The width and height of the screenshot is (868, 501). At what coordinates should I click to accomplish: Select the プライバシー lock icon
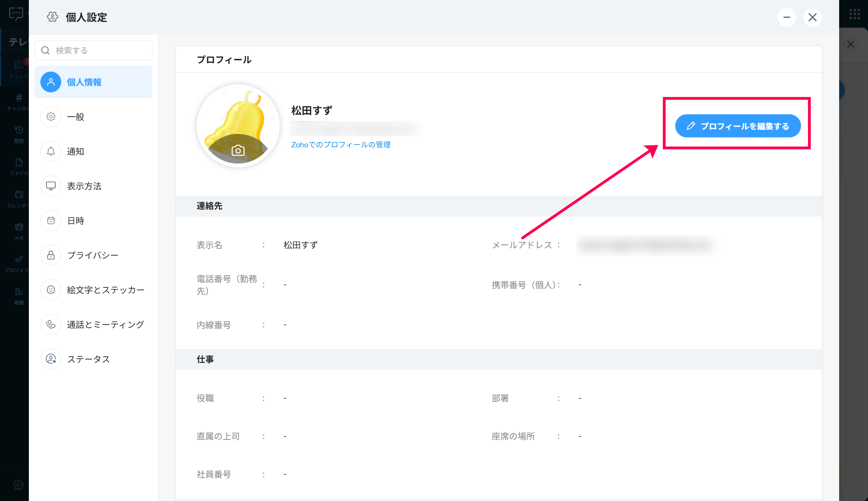51,255
